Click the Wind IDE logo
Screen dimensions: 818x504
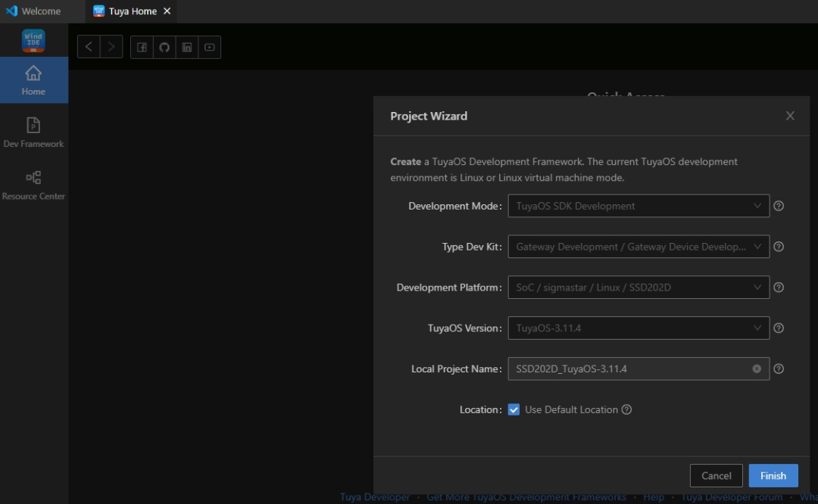click(33, 40)
